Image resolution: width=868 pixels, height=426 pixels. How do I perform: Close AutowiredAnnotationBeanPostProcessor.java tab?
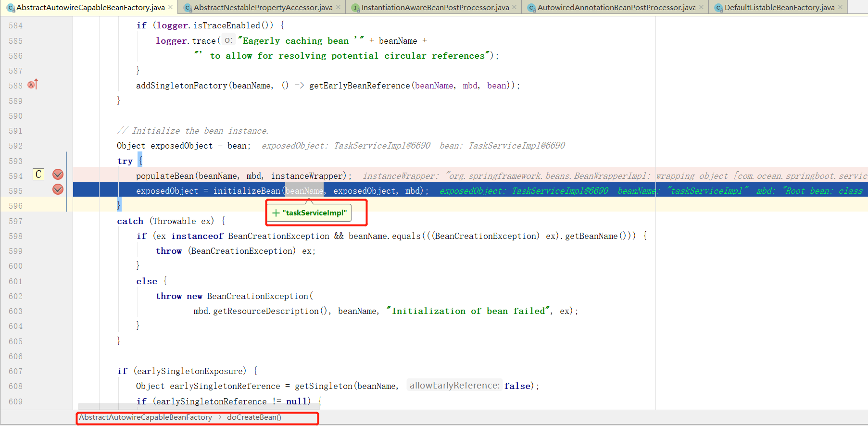pos(701,7)
